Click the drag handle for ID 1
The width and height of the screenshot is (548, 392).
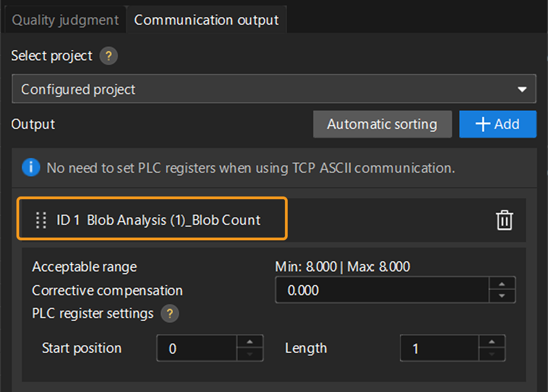41,220
